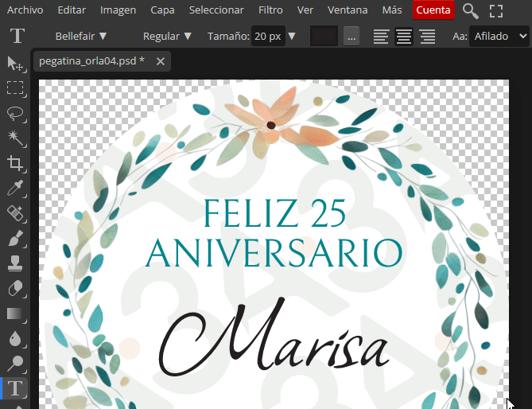This screenshot has width=532, height=409.
Task: Center-align the text
Action: tap(404, 37)
